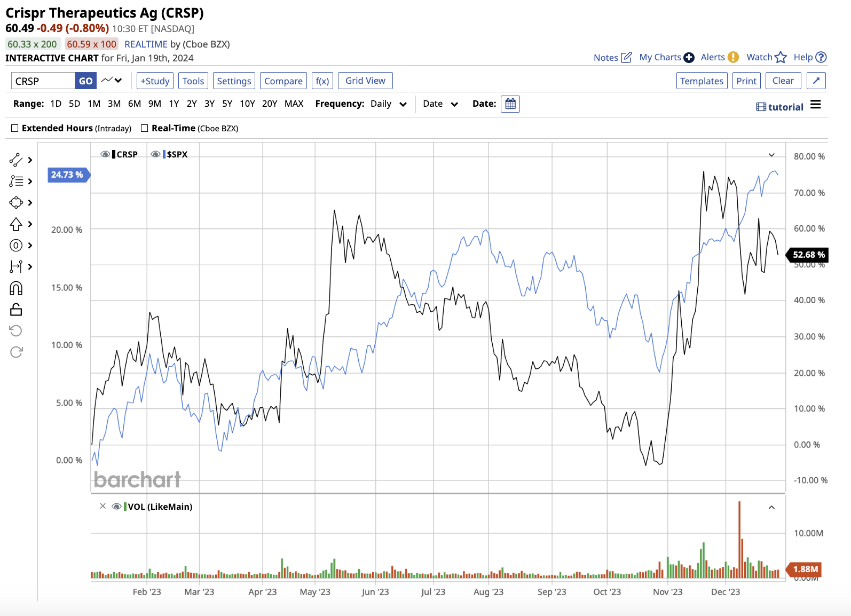Select the 1Y range

tap(174, 104)
